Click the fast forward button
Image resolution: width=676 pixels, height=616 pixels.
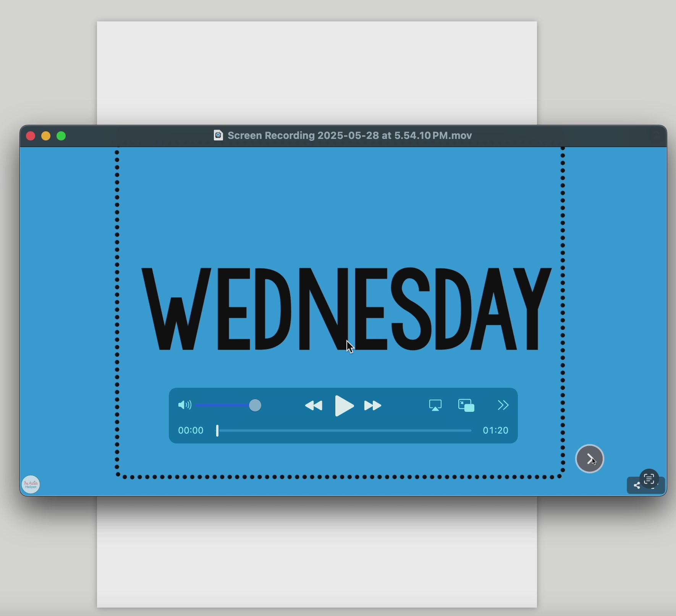point(373,406)
